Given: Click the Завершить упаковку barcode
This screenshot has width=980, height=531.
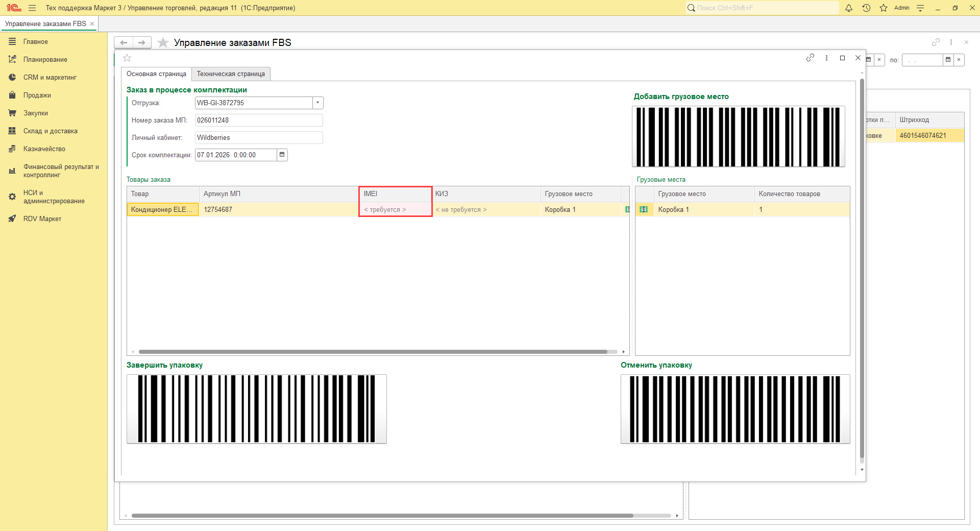Looking at the screenshot, I should (x=256, y=409).
